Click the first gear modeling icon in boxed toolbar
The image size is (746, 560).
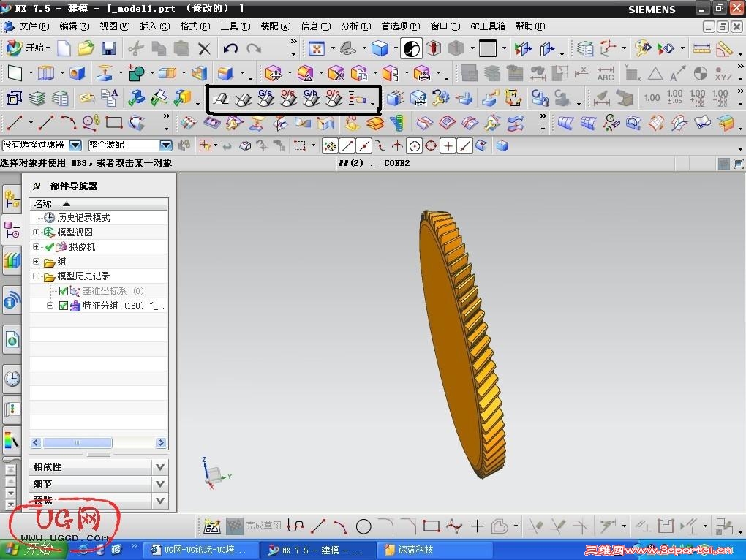(x=220, y=99)
